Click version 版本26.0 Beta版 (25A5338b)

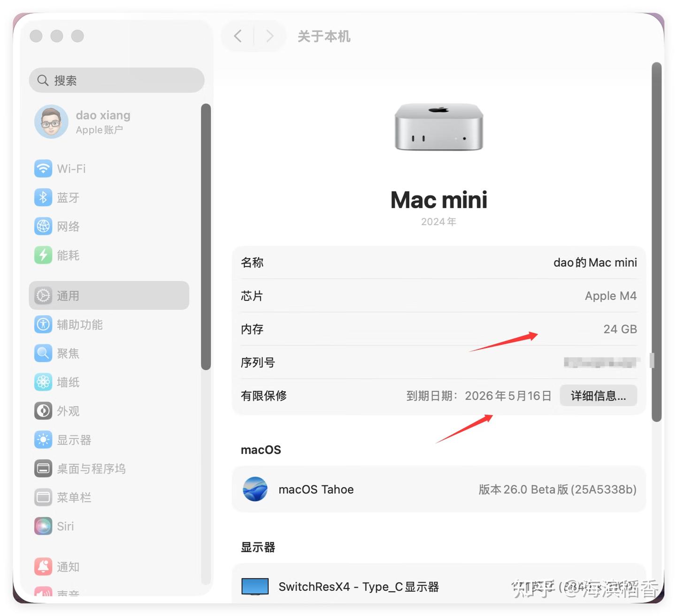[558, 489]
